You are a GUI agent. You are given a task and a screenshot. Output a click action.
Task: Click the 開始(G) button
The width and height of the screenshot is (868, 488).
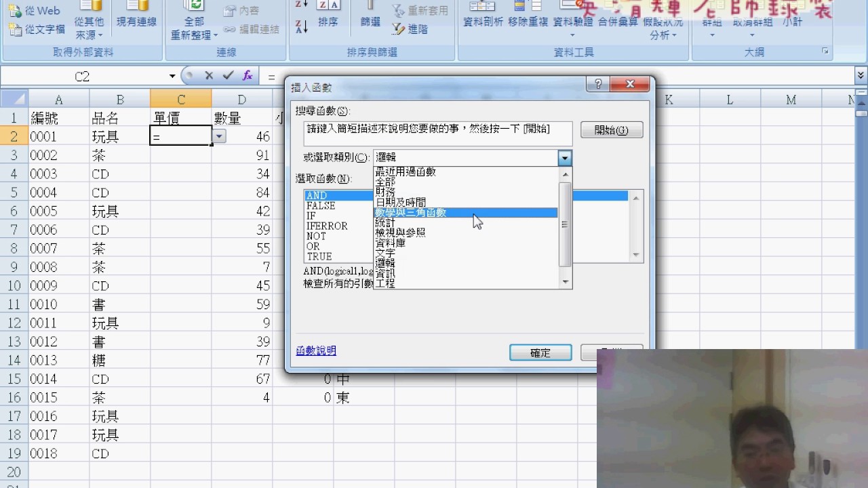[x=612, y=130]
